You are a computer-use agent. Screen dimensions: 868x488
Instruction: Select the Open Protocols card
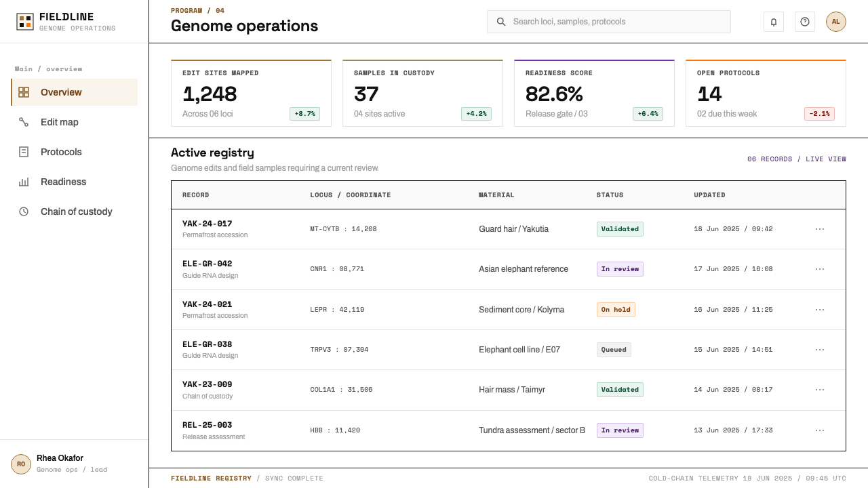point(766,93)
